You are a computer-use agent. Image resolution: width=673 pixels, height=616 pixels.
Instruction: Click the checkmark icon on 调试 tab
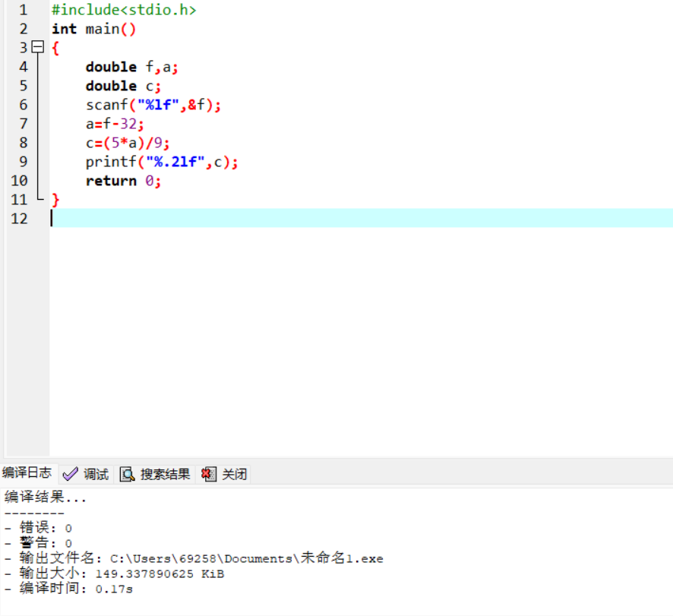(x=70, y=474)
